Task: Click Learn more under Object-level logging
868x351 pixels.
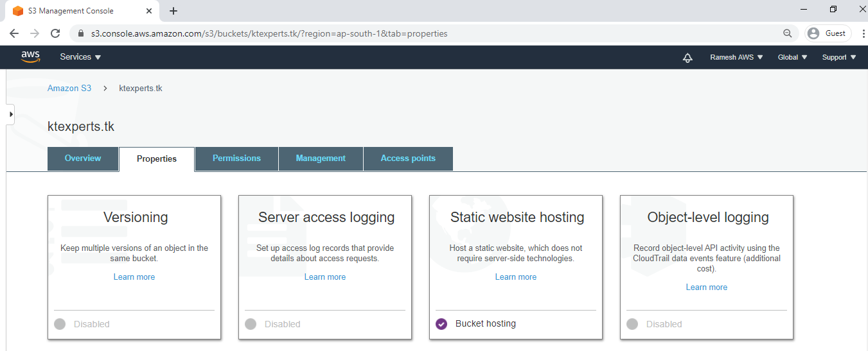Action: 707,287
